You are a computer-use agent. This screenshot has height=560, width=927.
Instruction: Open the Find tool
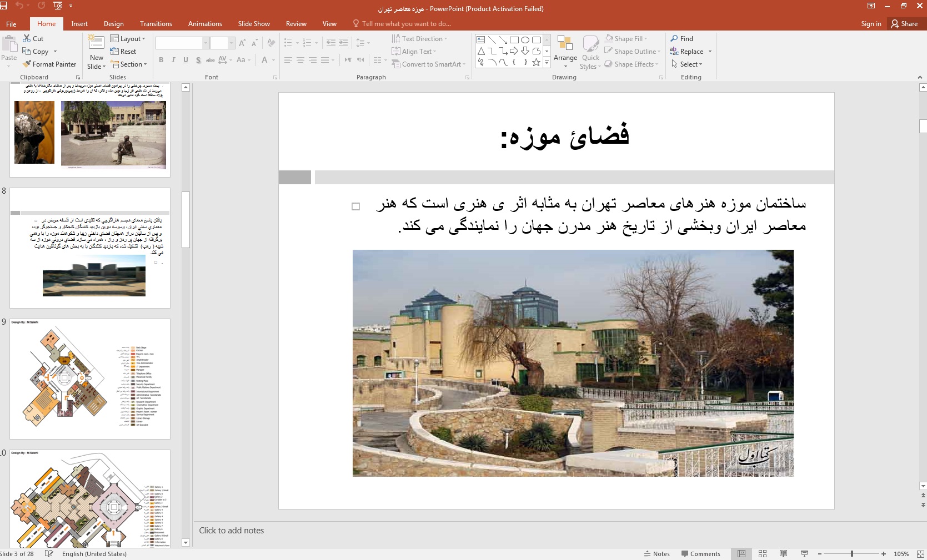tap(682, 39)
